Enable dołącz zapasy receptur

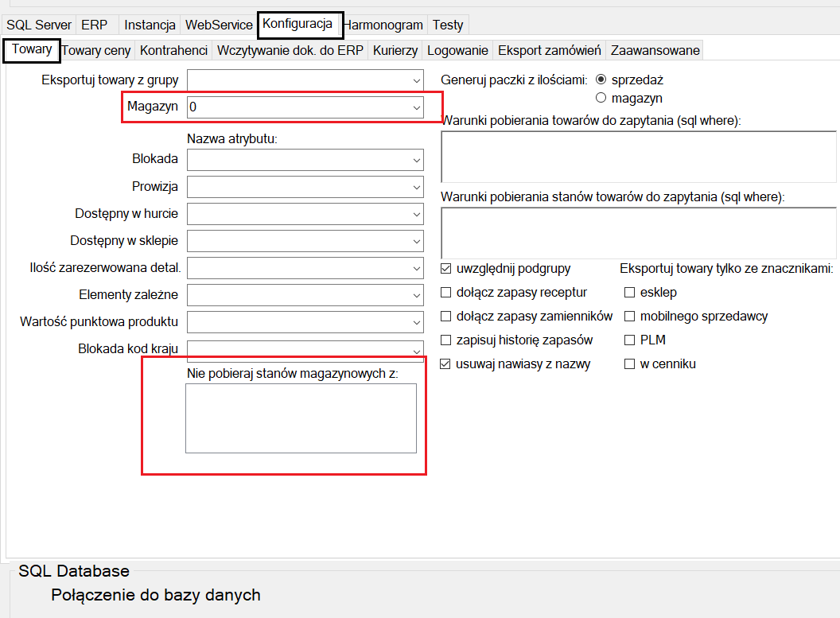446,293
